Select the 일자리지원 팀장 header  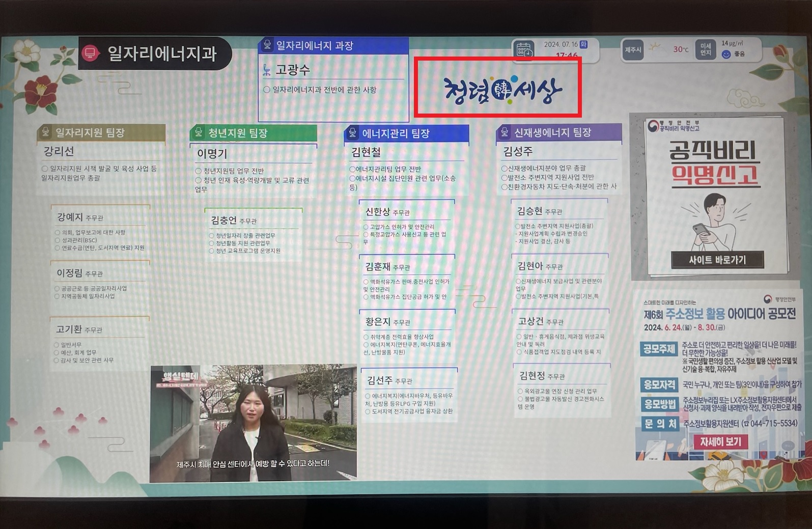101,132
